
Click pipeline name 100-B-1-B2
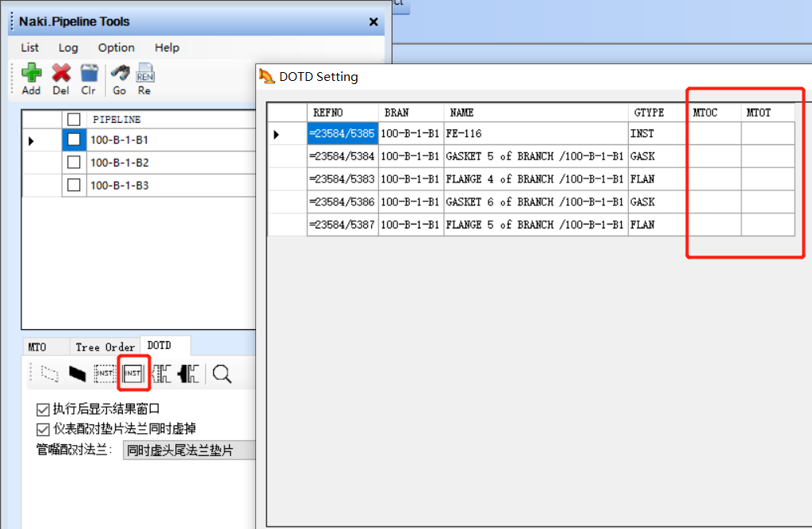click(x=119, y=163)
